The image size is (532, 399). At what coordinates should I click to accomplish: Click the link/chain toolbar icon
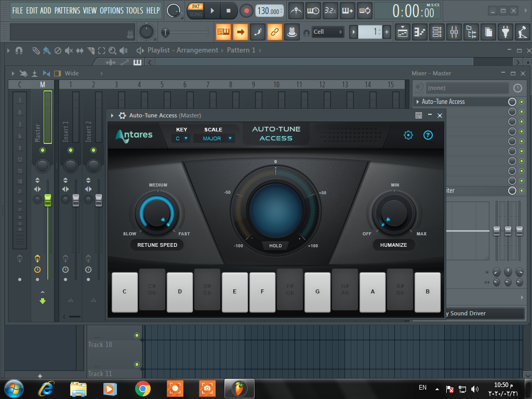pos(274,32)
